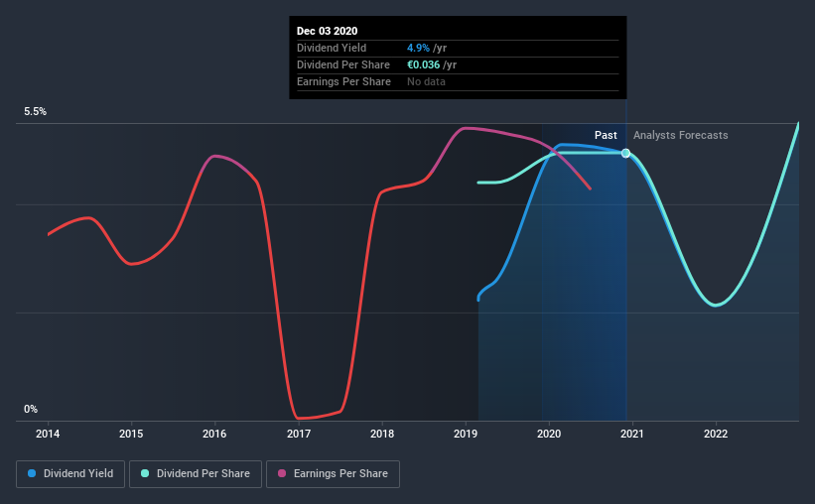
Task: Select the 2019 x-axis label
Action: coord(466,434)
